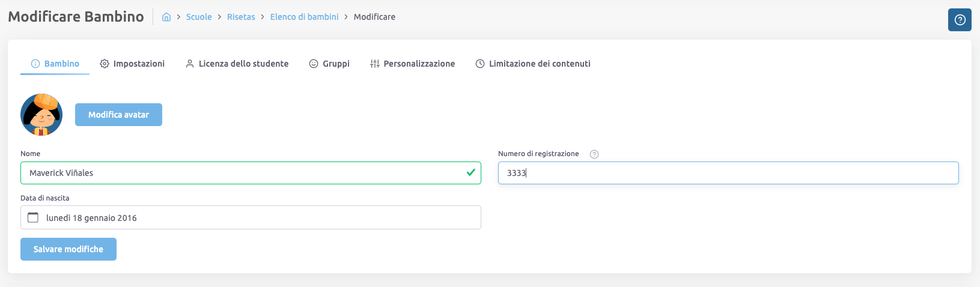Image resolution: width=980 pixels, height=287 pixels.
Task: Switch to Licenza dello studente tab
Action: pos(243,64)
